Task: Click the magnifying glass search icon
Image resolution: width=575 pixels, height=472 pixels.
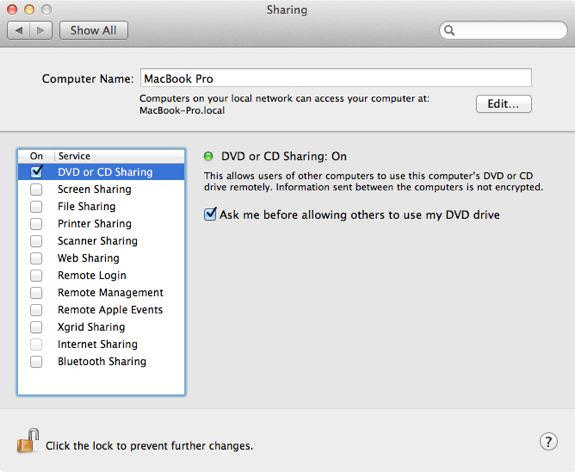Action: click(449, 30)
